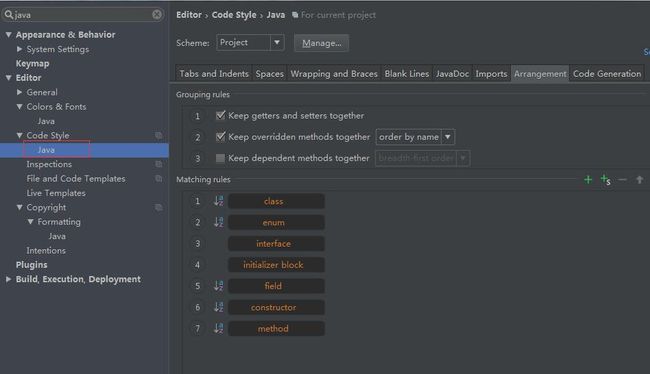The image size is (650, 374).
Task: Click the Manage... button
Action: tap(321, 43)
